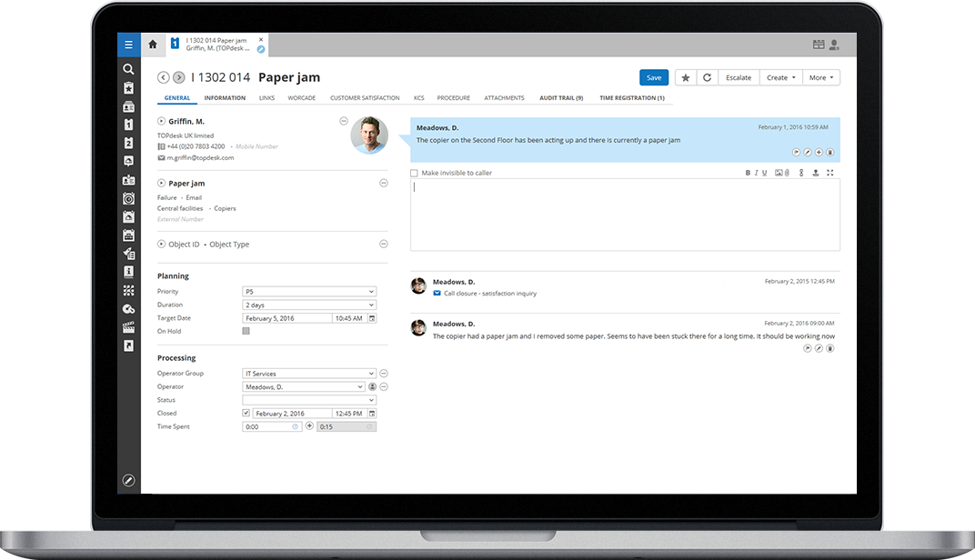Open the Audit Trail (9) tab
The image size is (975, 560).
[561, 98]
